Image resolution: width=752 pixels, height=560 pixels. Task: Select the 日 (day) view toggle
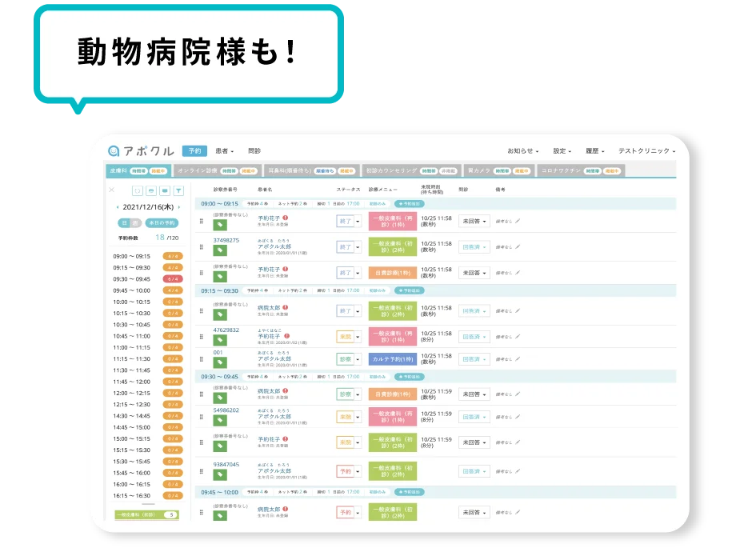[124, 223]
